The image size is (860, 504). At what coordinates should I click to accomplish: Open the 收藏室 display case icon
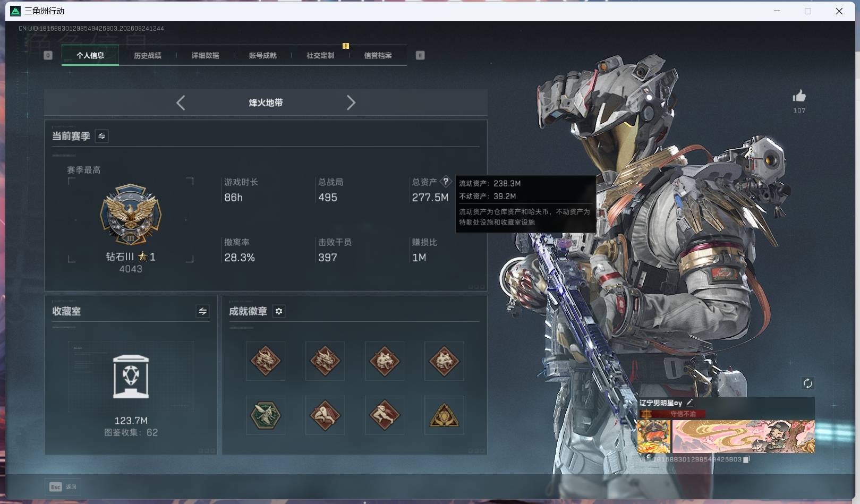tap(131, 377)
